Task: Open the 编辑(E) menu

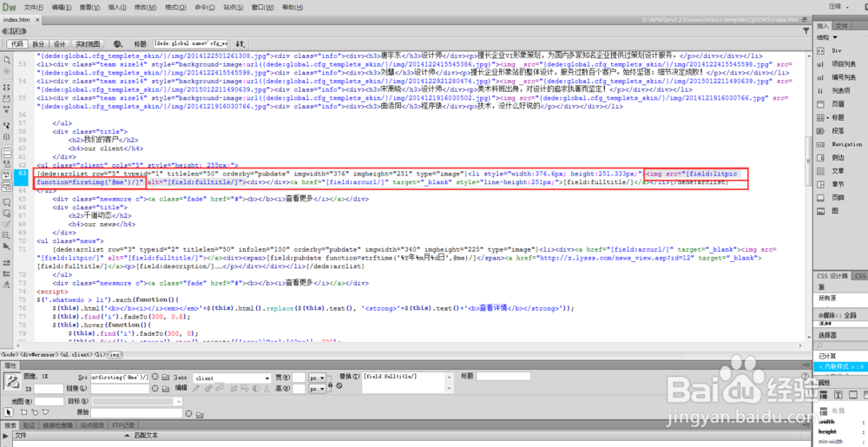Action: pos(62,7)
